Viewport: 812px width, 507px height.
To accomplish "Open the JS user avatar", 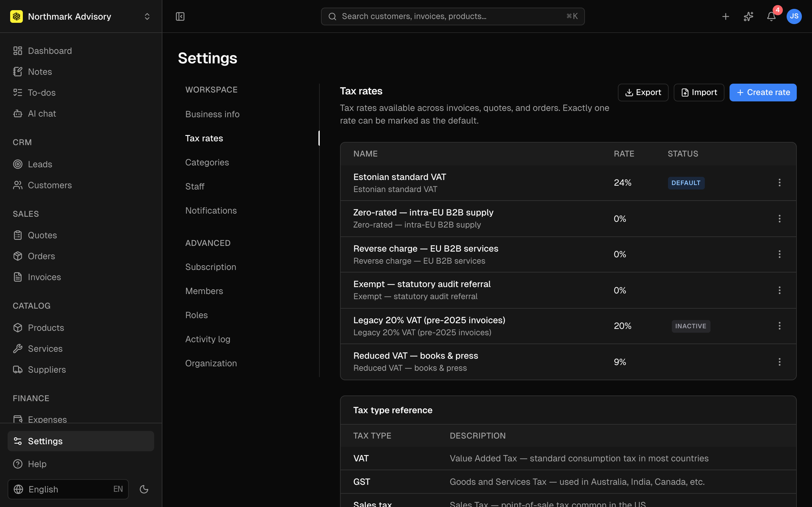I will 794,16.
